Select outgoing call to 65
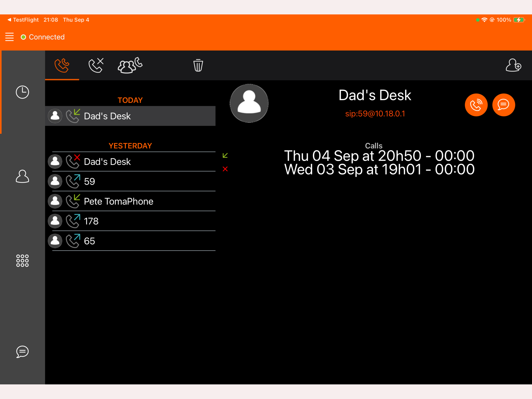The width and height of the screenshot is (532, 399). tap(130, 241)
